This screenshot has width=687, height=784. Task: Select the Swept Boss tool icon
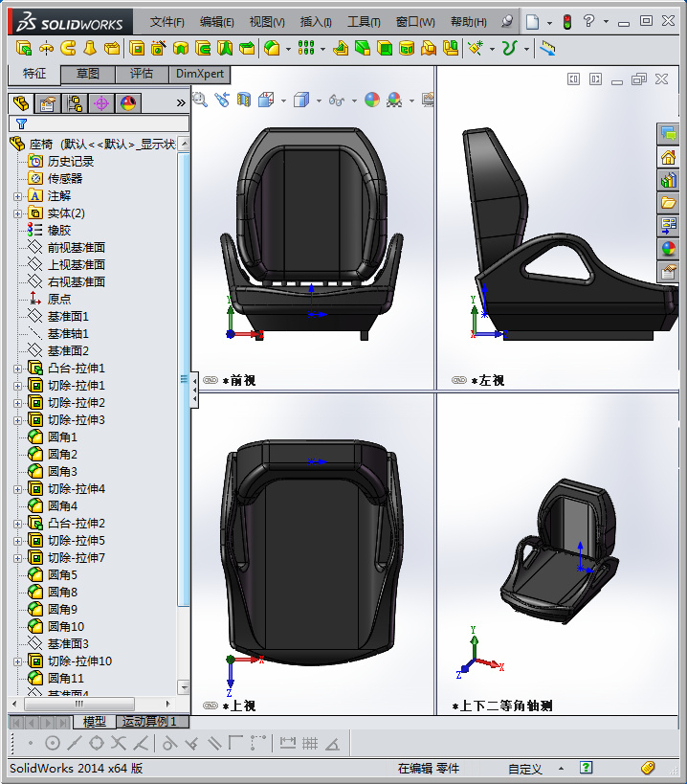[x=68, y=49]
